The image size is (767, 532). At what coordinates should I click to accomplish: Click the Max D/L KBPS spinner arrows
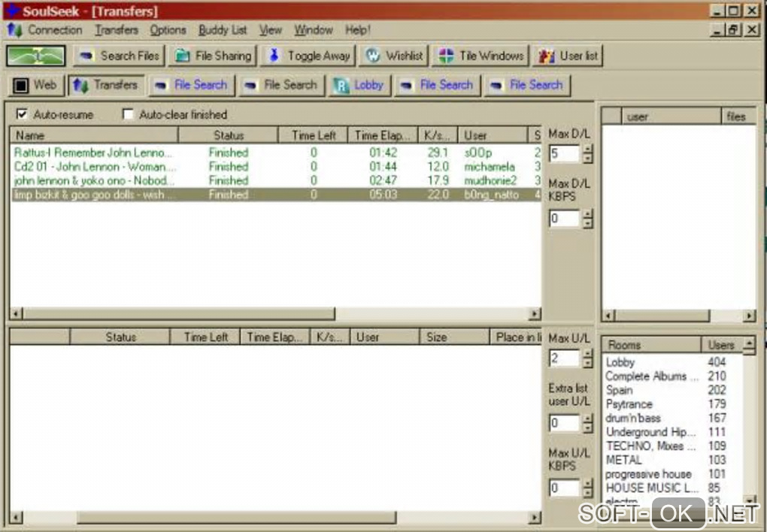point(588,219)
